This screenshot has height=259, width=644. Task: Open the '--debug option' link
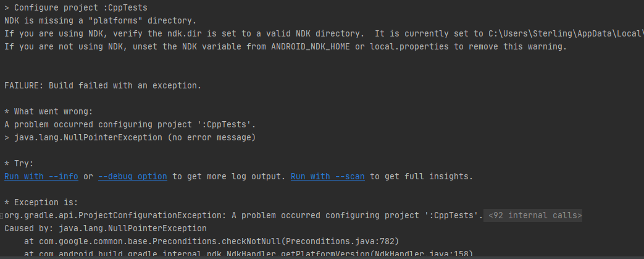click(x=133, y=176)
